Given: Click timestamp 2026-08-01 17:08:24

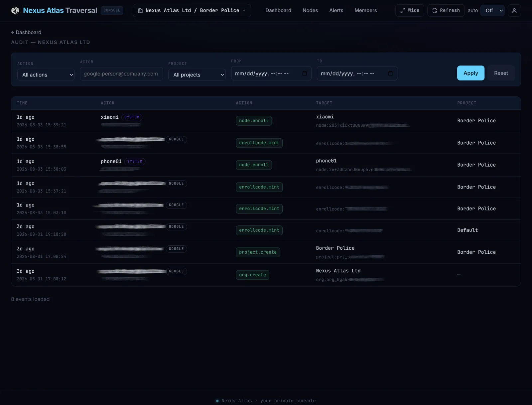Looking at the screenshot, I should click(x=42, y=257).
